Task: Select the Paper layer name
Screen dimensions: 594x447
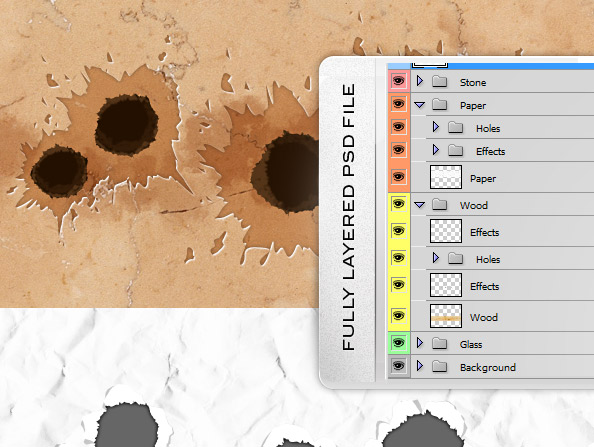Action: pos(483,178)
